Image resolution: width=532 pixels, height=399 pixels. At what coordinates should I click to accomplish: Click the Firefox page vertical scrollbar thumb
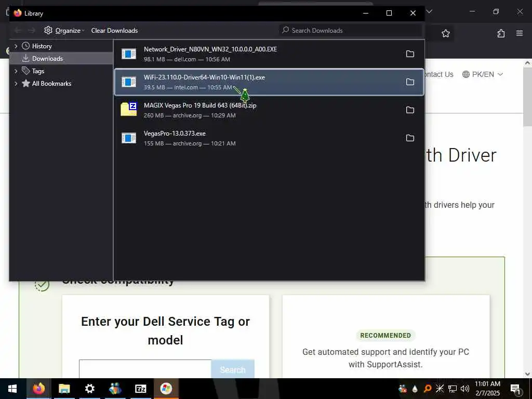528,97
